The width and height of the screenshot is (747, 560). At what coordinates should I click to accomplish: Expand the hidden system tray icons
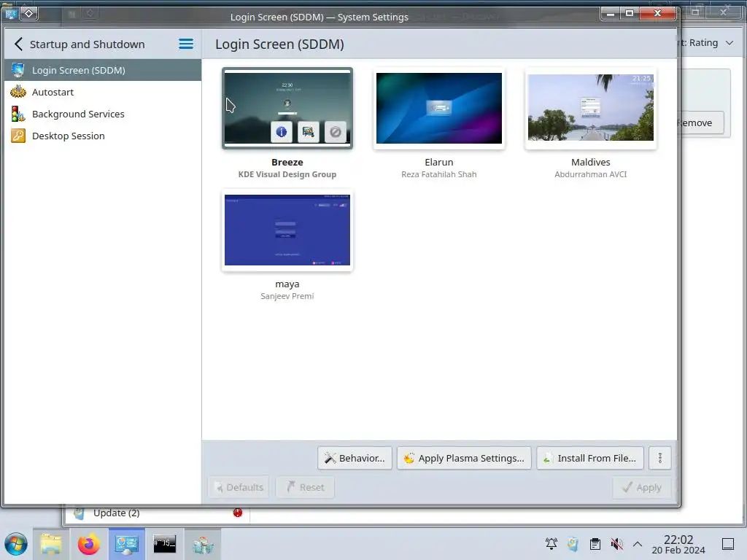pyautogui.click(x=638, y=544)
